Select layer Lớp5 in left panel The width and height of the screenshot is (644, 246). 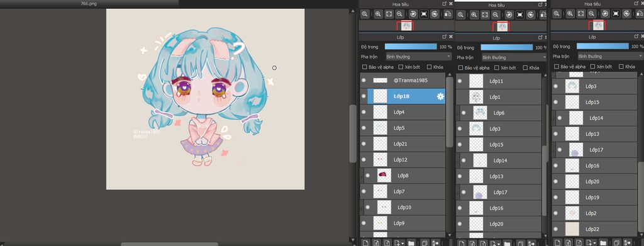(402, 128)
